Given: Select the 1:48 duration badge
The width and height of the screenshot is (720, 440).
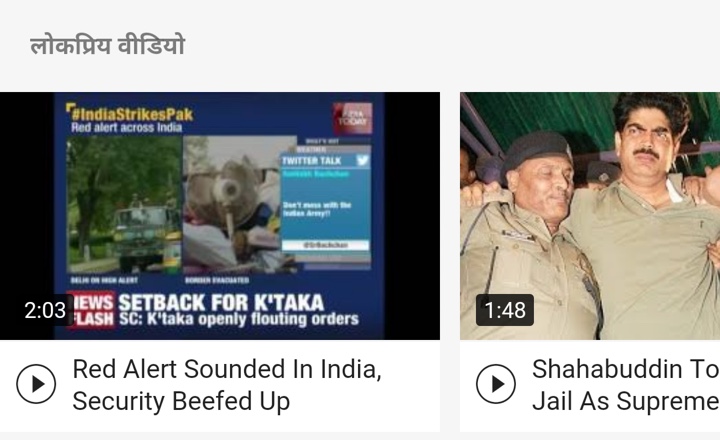Looking at the screenshot, I should [x=505, y=310].
